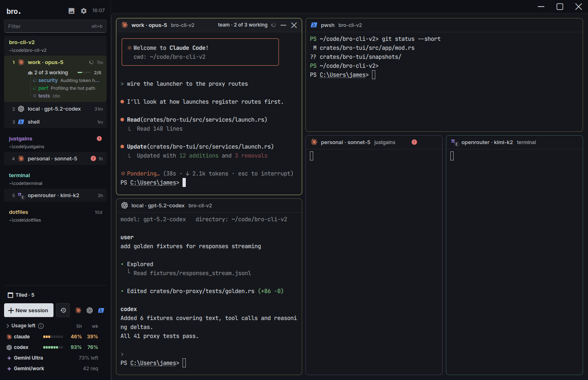The image size is (588, 380).
Task: Click the claude usage meter bar
Action: pyautogui.click(x=53, y=337)
